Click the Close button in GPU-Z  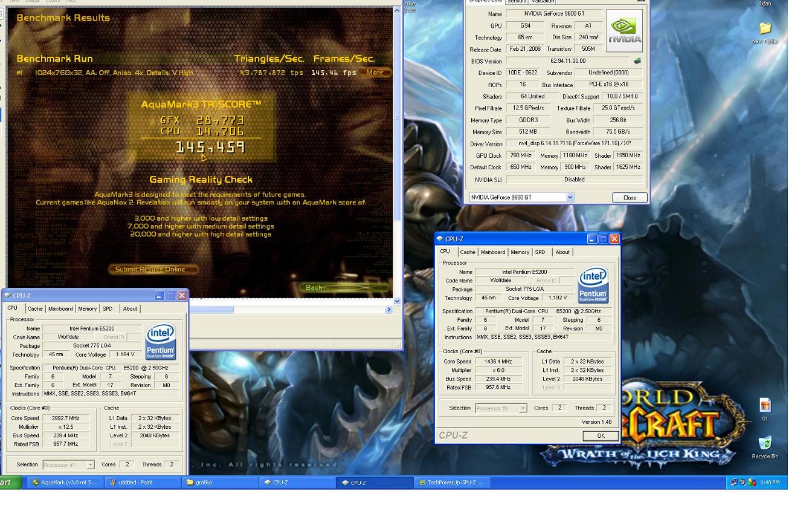[x=630, y=198]
